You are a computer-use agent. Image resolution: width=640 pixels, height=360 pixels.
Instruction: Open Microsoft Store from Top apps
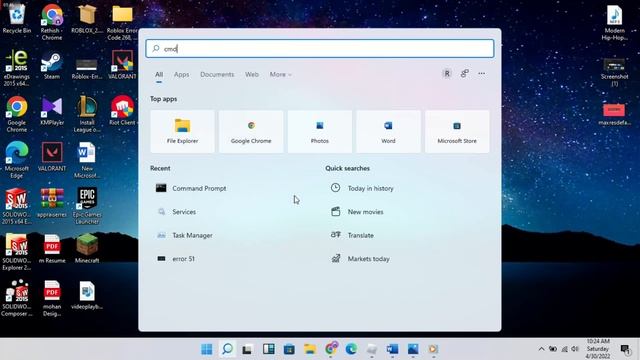click(457, 131)
